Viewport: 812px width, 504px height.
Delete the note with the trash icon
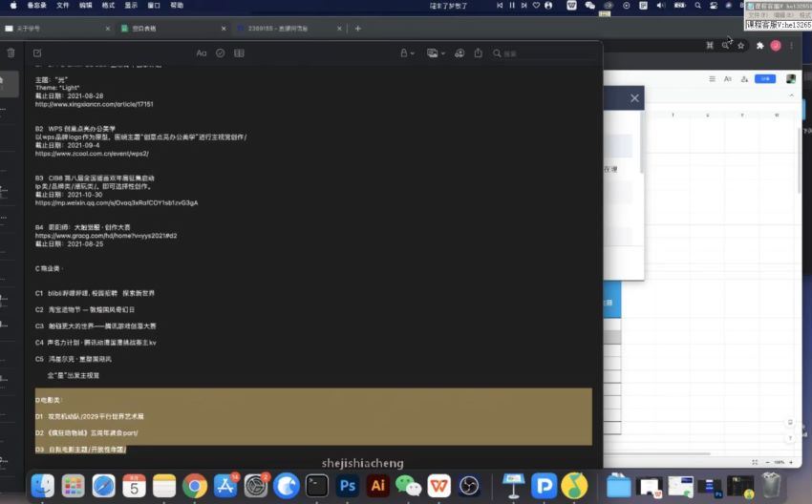point(11,52)
